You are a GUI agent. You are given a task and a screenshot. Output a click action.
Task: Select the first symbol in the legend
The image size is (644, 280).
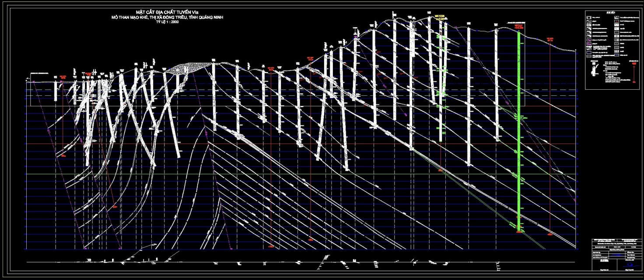(590, 18)
